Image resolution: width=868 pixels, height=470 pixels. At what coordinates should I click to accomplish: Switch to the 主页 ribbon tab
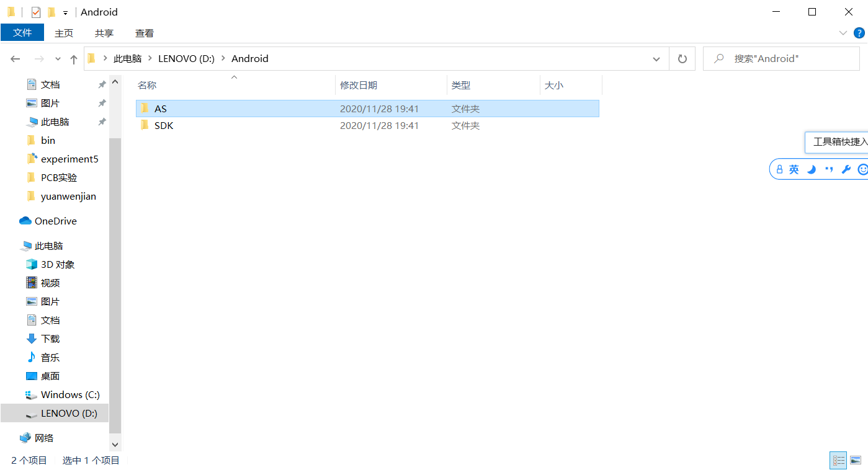(64, 33)
